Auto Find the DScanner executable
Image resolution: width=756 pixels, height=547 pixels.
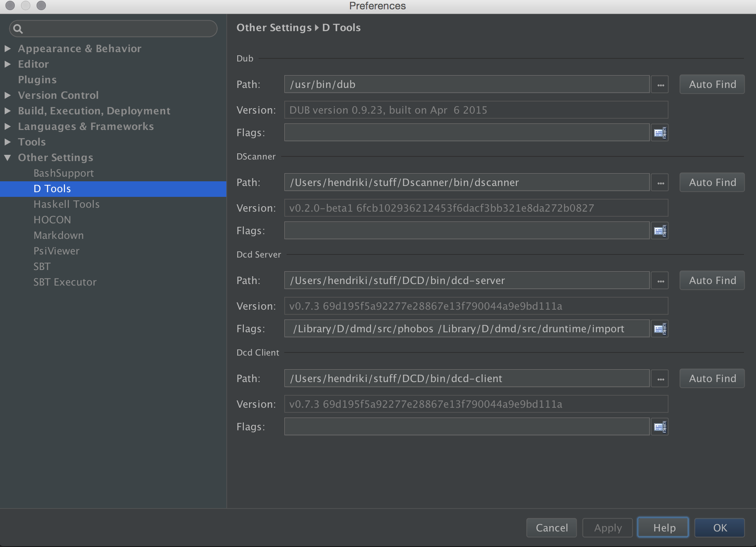click(712, 182)
